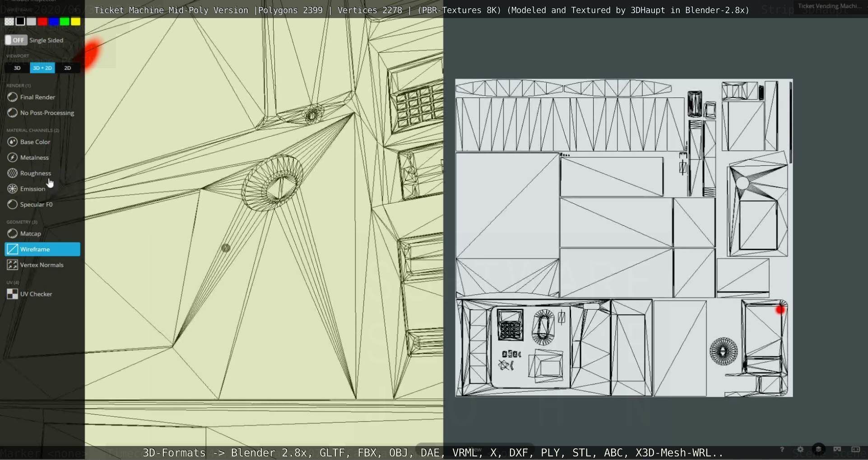This screenshot has width=868, height=460.
Task: Switch viewport to the 3D tab
Action: click(x=17, y=68)
